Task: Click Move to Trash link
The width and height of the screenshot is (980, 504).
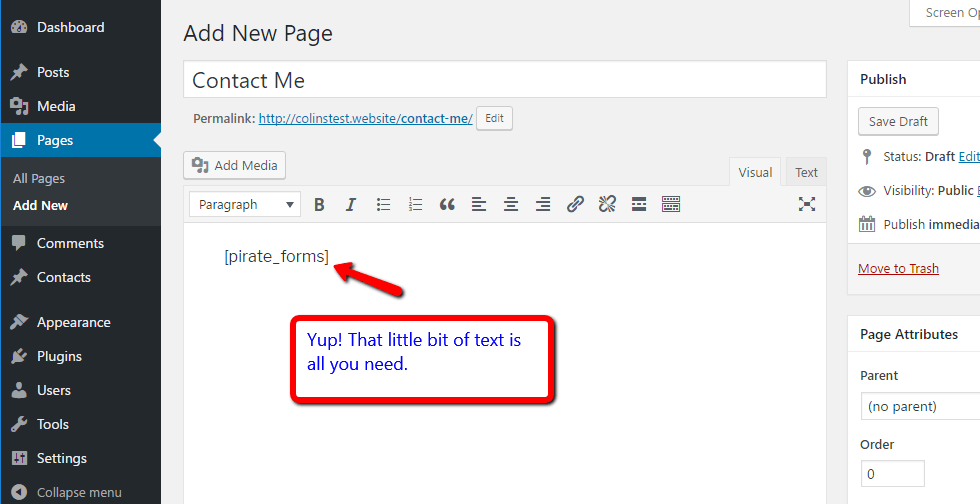Action: (x=898, y=268)
